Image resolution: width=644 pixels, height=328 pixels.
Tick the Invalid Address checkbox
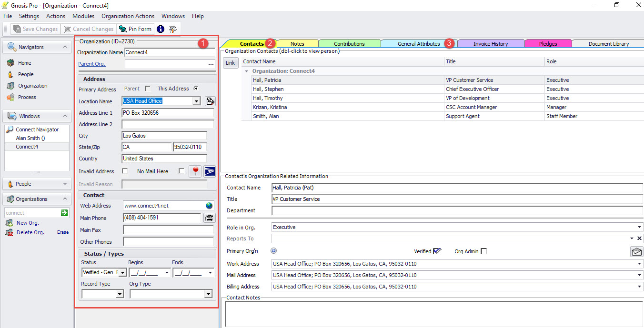[125, 171]
